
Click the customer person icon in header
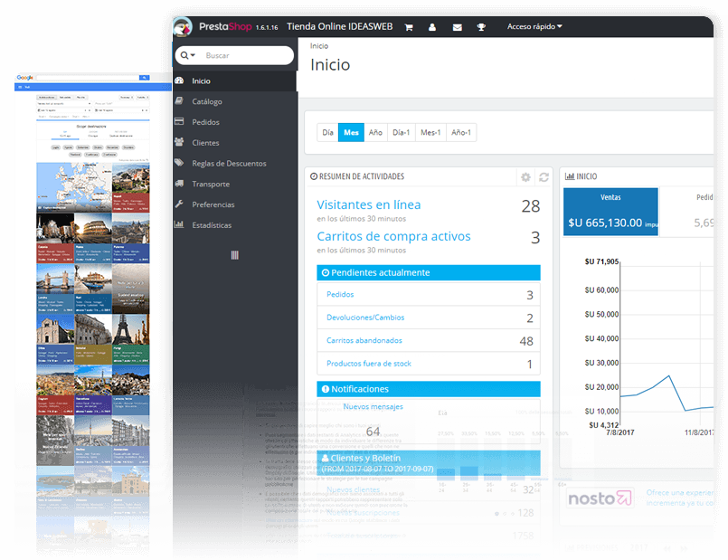[x=432, y=27]
